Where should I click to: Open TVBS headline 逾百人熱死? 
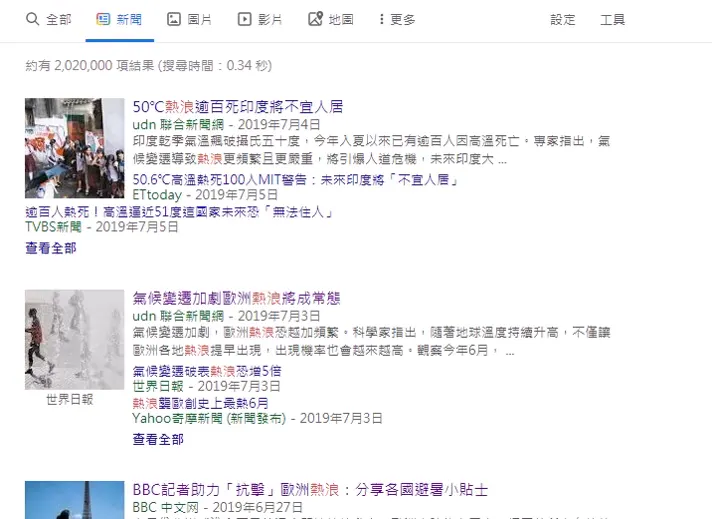click(x=179, y=212)
